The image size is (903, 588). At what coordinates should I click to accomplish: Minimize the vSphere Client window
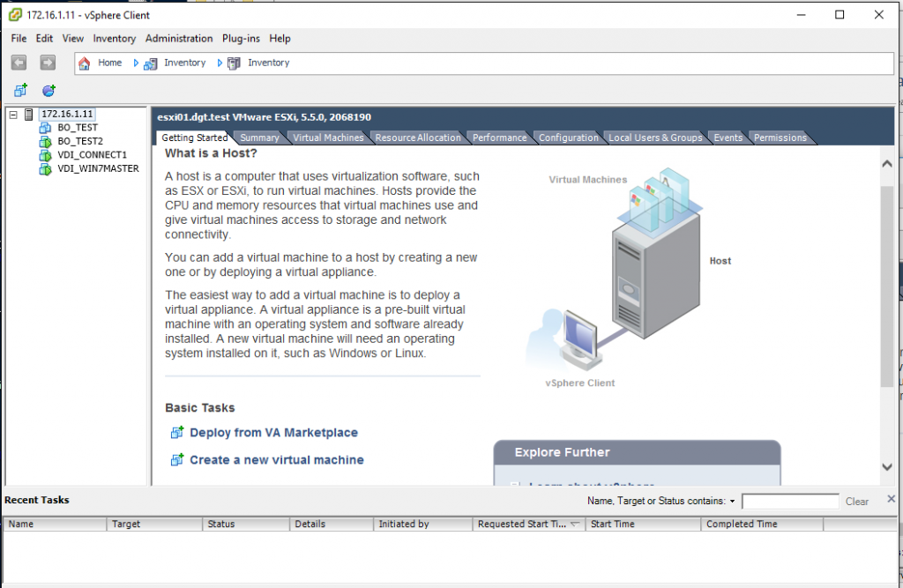(x=801, y=15)
